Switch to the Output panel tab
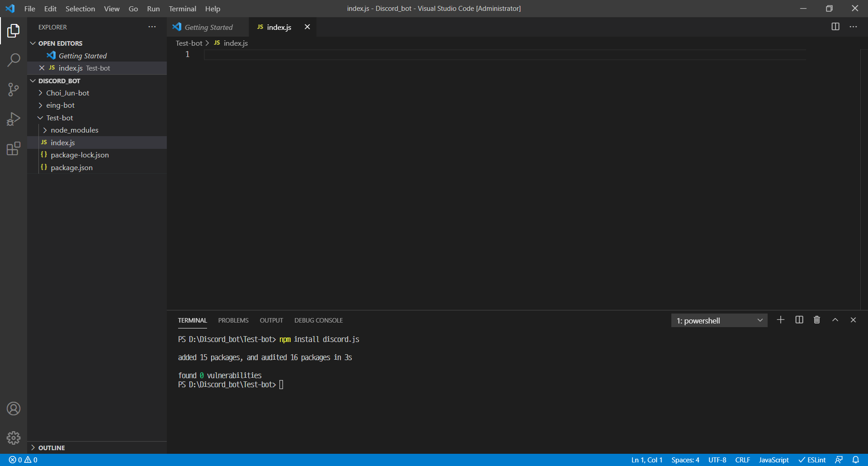Image resolution: width=868 pixels, height=466 pixels. 271,320
